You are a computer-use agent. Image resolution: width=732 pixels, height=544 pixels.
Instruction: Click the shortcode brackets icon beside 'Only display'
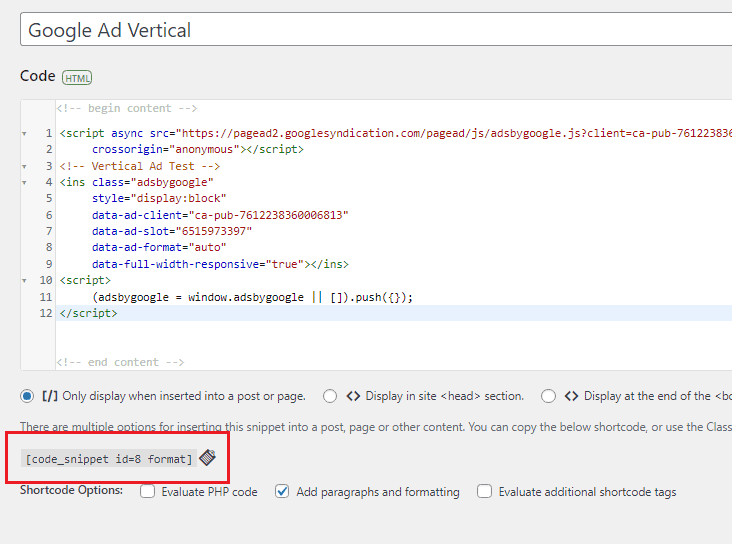50,396
